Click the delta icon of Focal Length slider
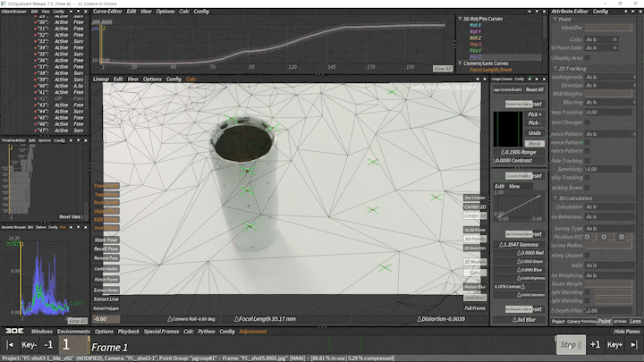The image size is (644, 362). click(x=236, y=319)
